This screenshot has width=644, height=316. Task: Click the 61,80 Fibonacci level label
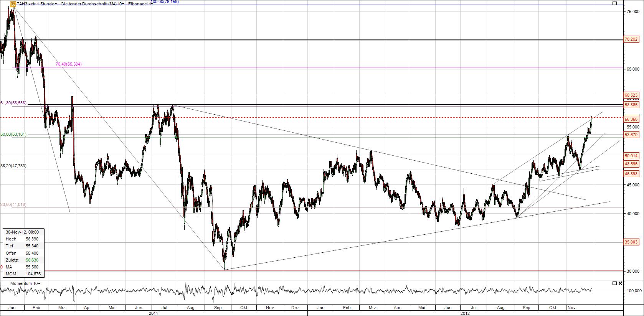pos(13,103)
